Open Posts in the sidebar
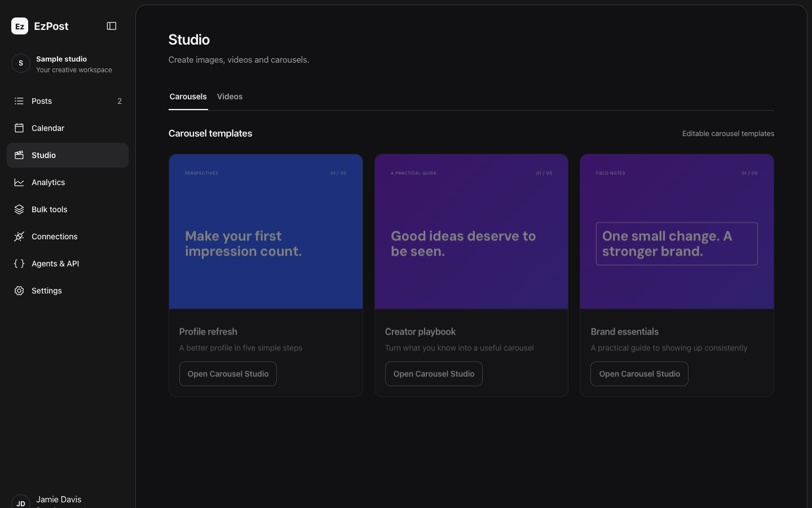This screenshot has width=812, height=508. pyautogui.click(x=68, y=101)
